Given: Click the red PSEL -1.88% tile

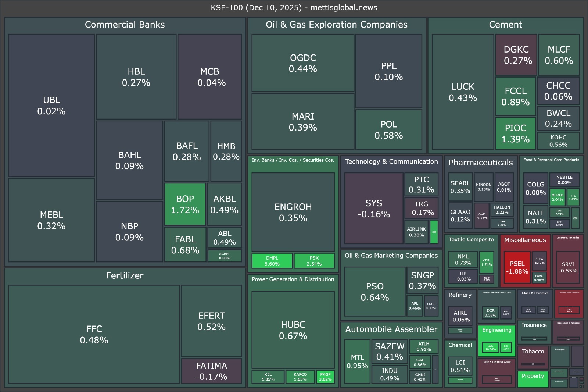Looking at the screenshot, I should tap(517, 267).
